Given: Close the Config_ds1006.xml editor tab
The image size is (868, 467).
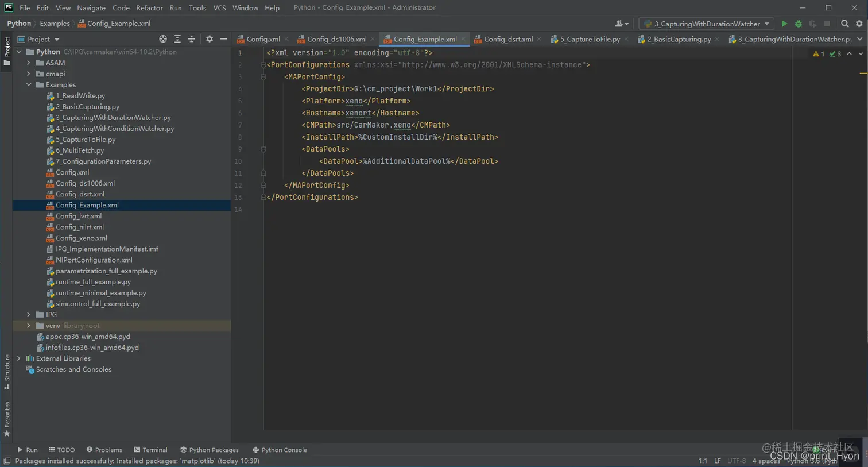Looking at the screenshot, I should [373, 39].
